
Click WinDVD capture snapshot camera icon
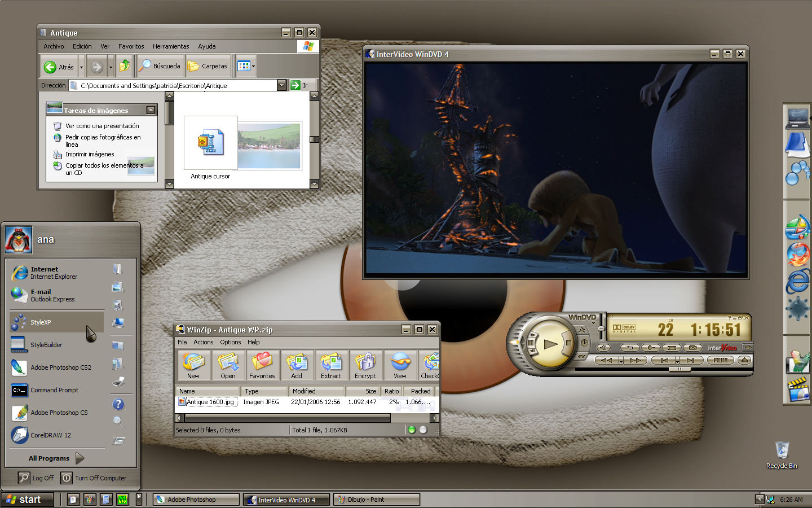click(693, 348)
